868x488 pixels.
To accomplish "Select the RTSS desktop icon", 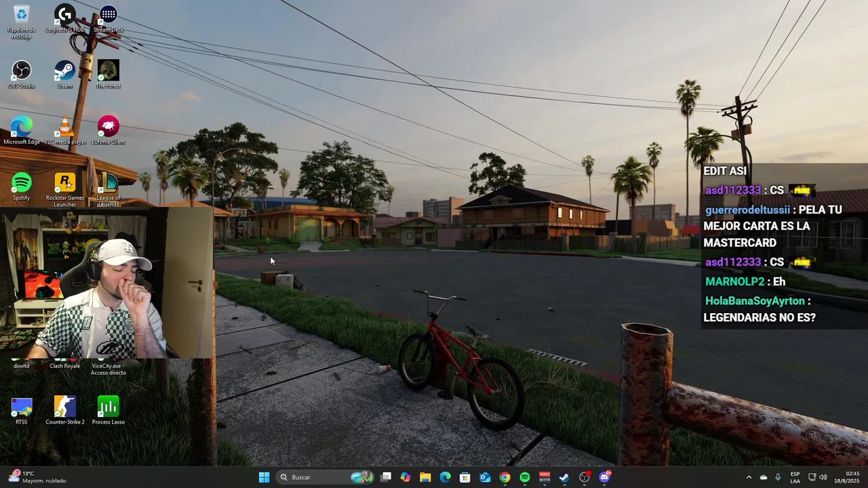I will coord(21,410).
